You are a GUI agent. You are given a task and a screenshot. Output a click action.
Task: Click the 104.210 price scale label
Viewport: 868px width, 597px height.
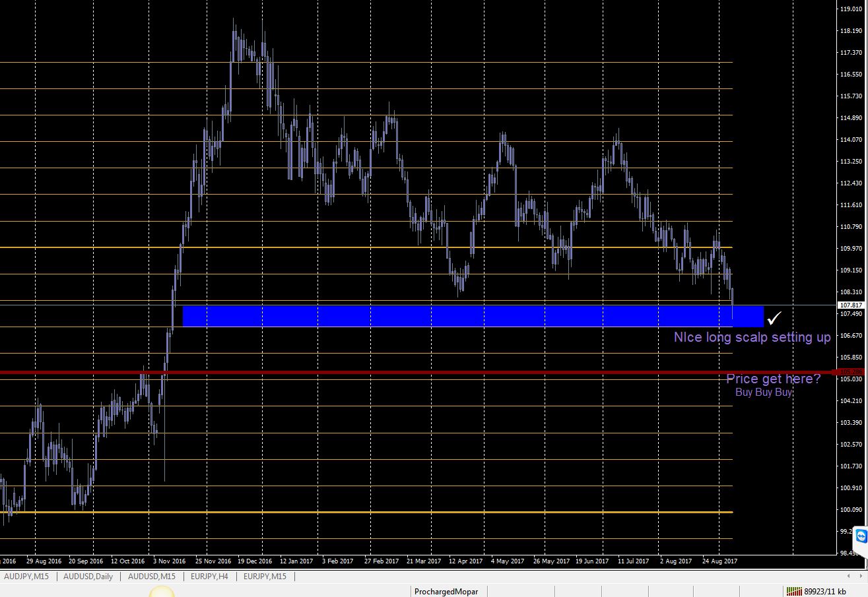(851, 401)
